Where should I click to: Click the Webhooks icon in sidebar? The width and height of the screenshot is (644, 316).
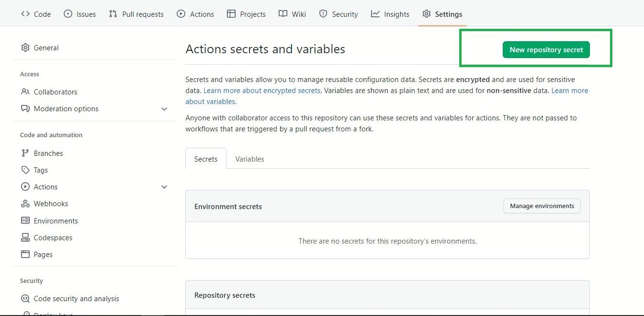click(25, 204)
